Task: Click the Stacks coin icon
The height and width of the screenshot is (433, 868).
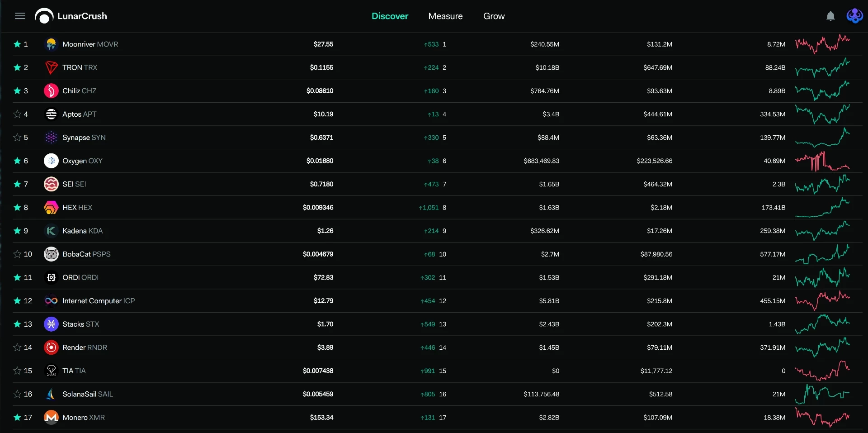Action: (51, 324)
